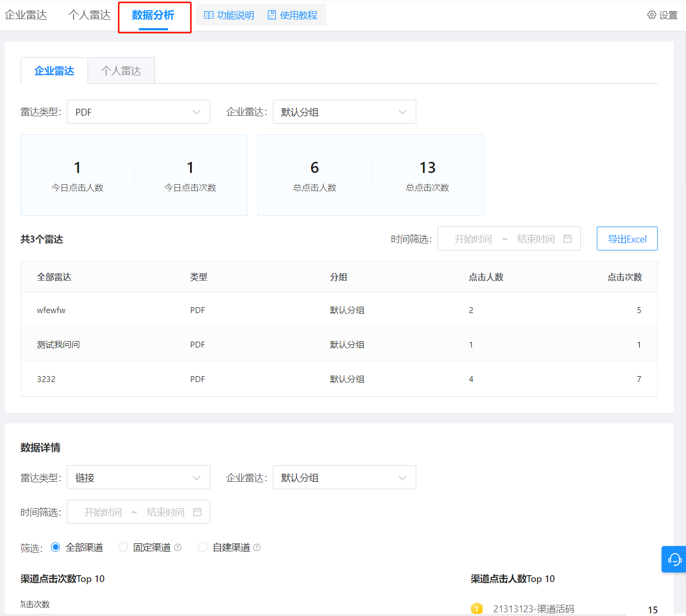Image resolution: width=686 pixels, height=616 pixels.
Task: Open the 雷达类型 链接 dropdown
Action: click(x=139, y=478)
